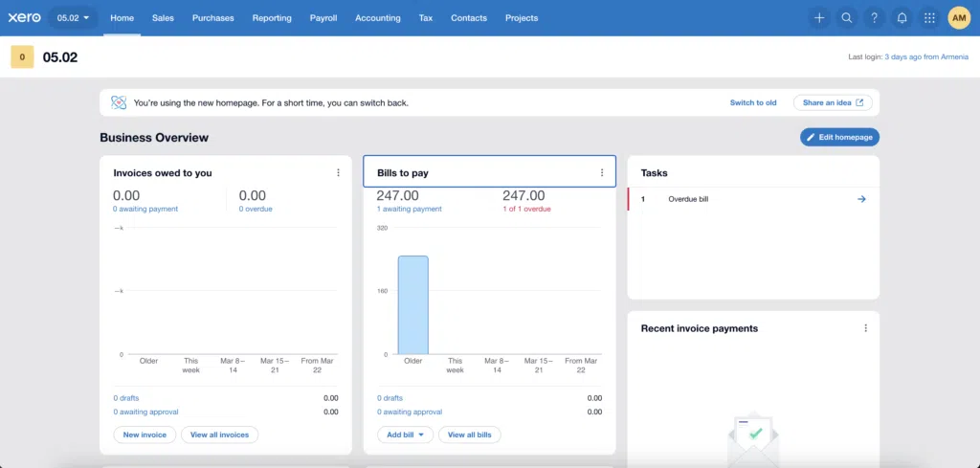Open the Accounting menu
The image size is (980, 468).
377,18
